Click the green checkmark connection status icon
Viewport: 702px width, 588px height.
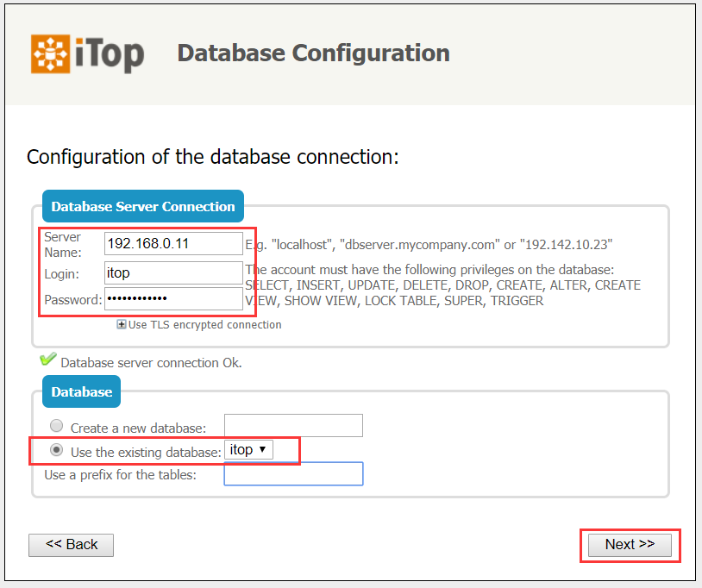pyautogui.click(x=48, y=359)
